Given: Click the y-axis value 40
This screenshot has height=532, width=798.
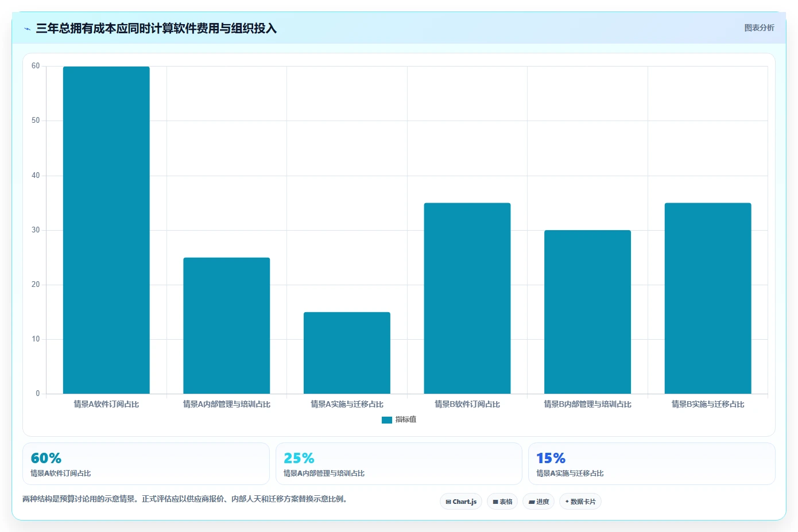Looking at the screenshot, I should pos(36,176).
